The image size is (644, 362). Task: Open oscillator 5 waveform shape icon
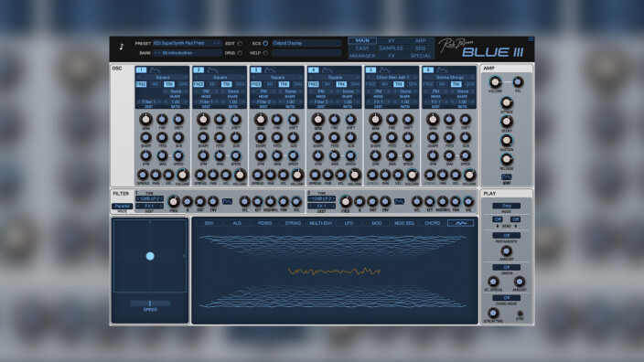[384, 70]
